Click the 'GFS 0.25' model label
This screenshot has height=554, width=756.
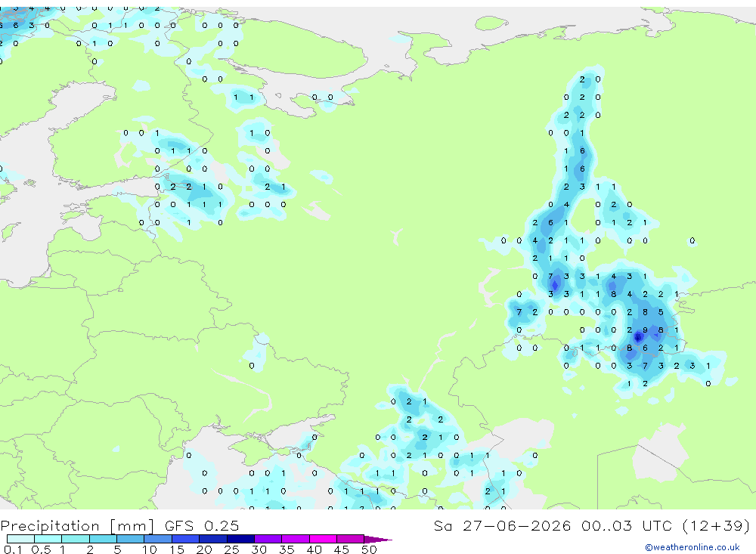202,525
